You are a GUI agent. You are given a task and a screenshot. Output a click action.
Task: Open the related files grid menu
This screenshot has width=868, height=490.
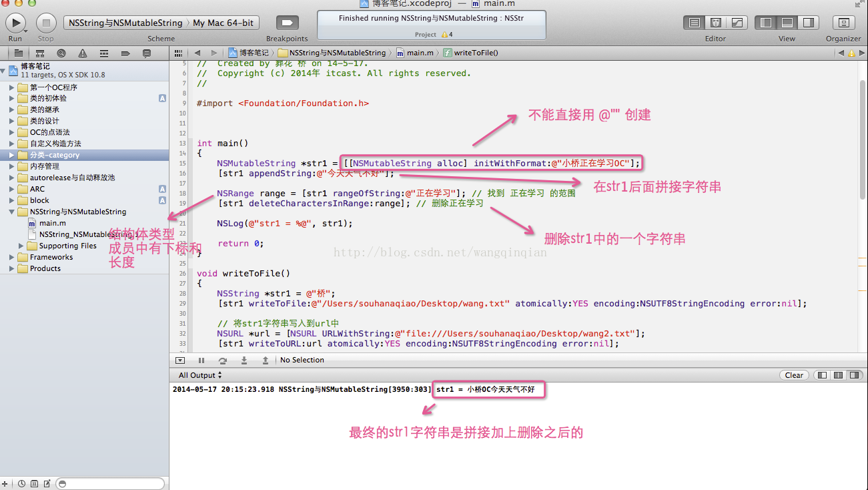(178, 53)
